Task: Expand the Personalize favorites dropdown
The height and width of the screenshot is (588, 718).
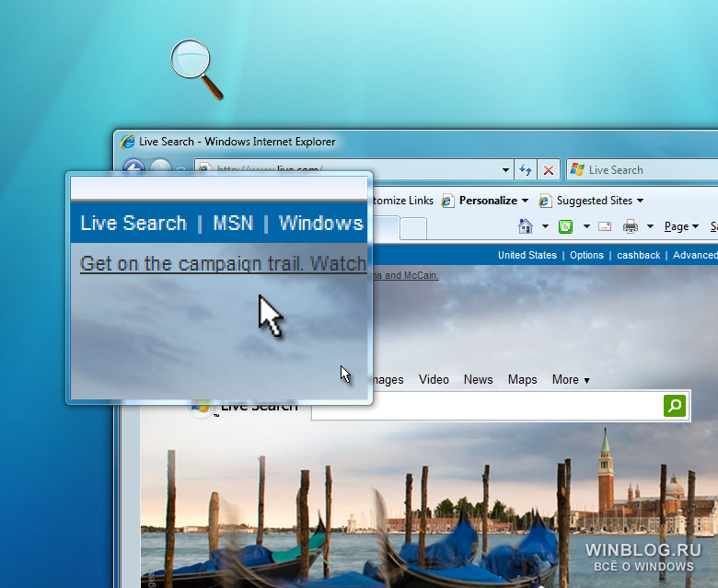Action: [x=525, y=201]
